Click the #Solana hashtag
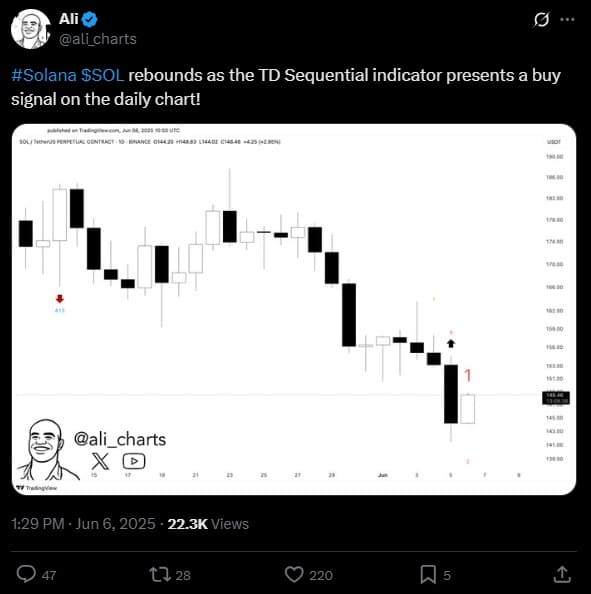 [x=44, y=75]
